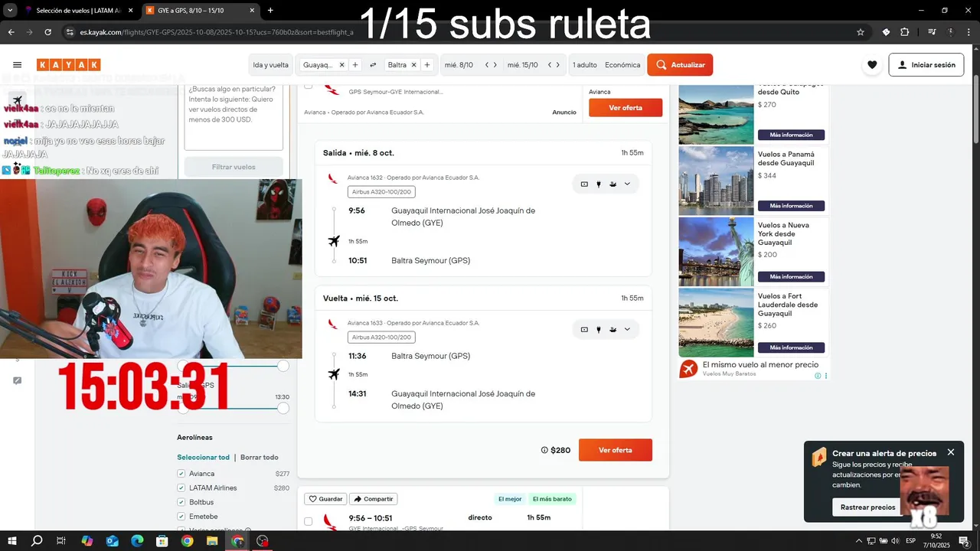The height and width of the screenshot is (551, 980).
Task: Open the KAYAK hamburger menu
Action: (x=17, y=65)
